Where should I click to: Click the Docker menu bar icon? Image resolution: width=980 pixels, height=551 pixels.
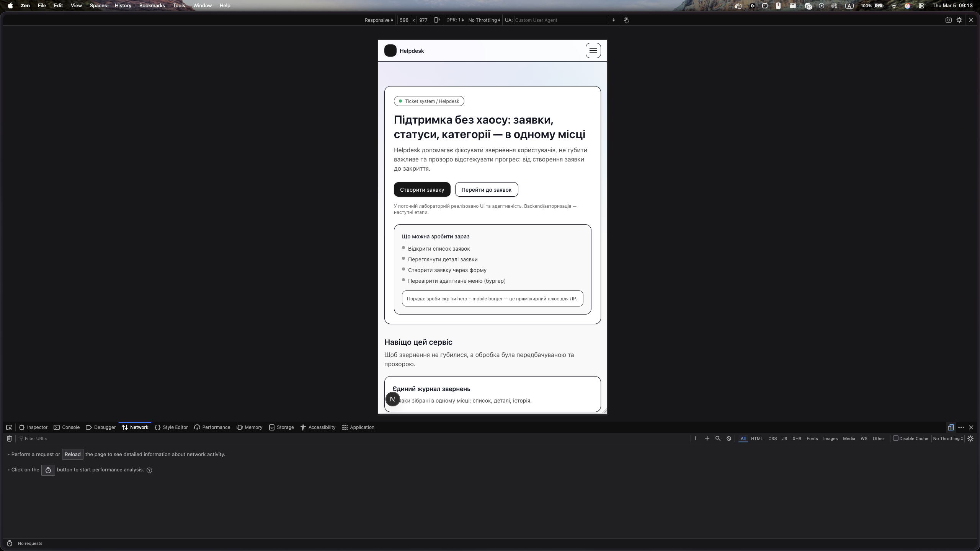coord(738,6)
